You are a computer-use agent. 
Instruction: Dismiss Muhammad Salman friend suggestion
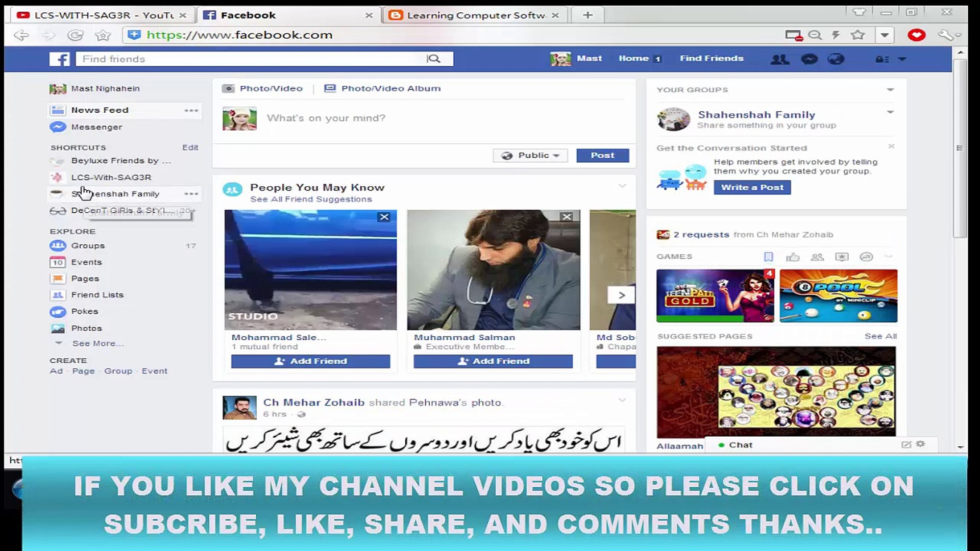point(567,216)
